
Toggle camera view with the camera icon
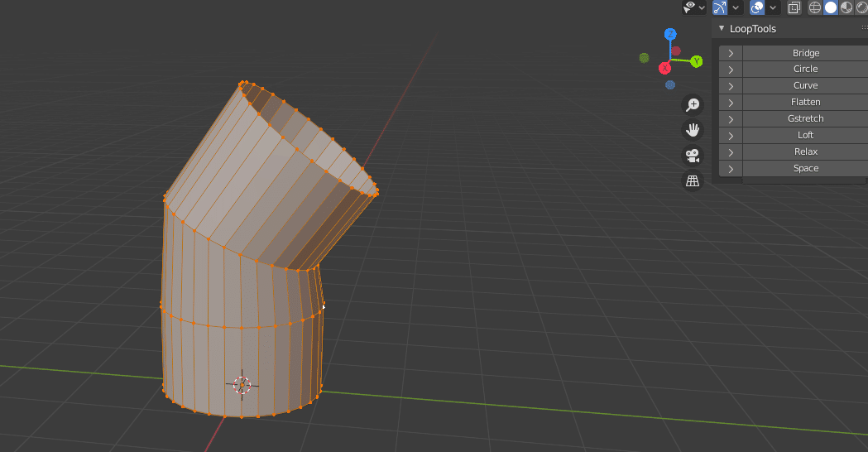click(x=693, y=156)
